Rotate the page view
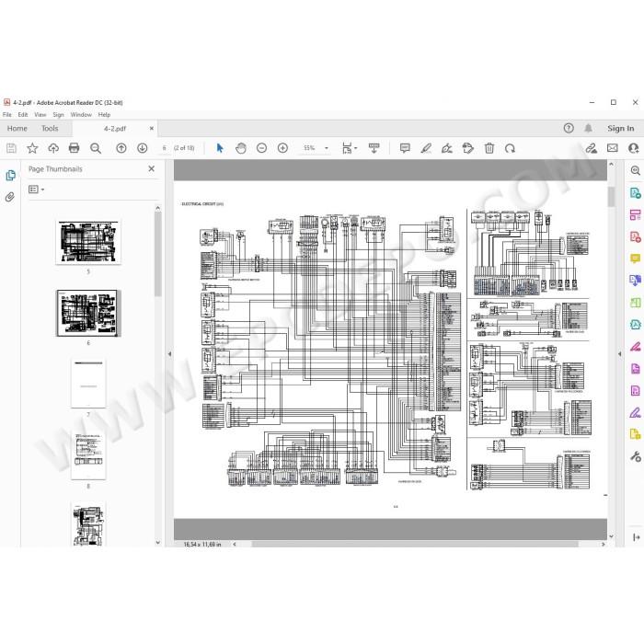Screen dimensions: 644x644 click(x=510, y=148)
